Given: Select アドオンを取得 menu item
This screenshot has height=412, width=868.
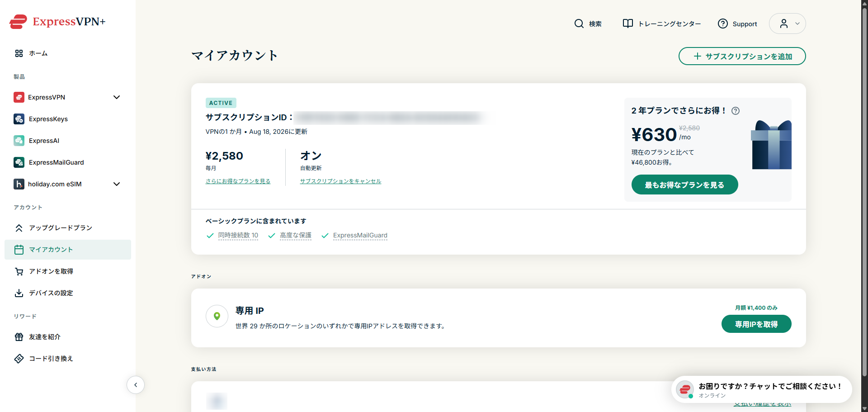Looking at the screenshot, I should click(68, 271).
